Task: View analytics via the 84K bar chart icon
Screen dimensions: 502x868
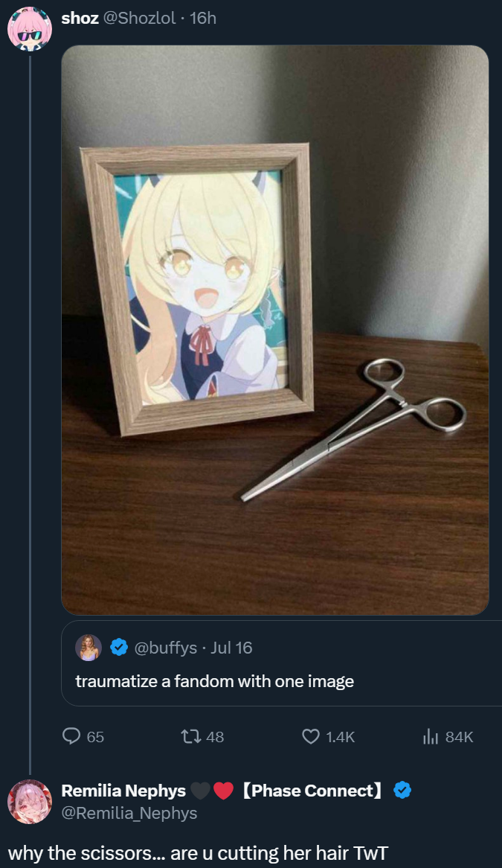Action: [431, 736]
